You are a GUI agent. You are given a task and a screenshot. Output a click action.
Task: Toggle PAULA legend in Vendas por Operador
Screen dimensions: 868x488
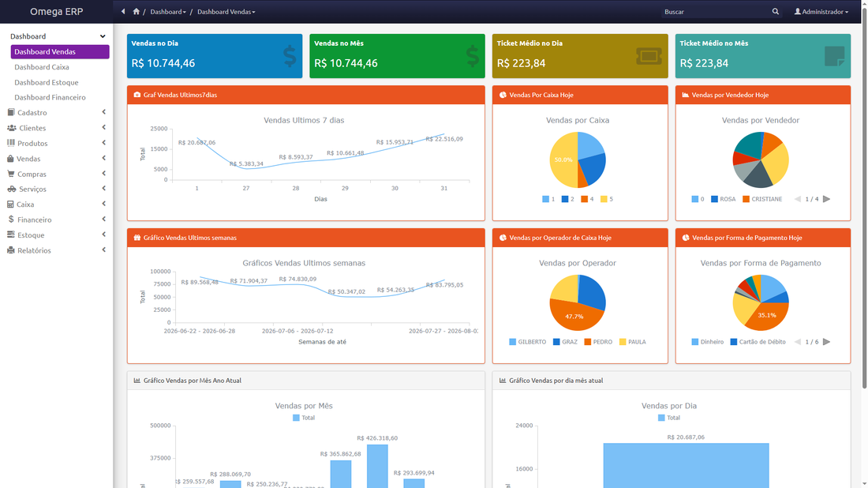point(633,343)
